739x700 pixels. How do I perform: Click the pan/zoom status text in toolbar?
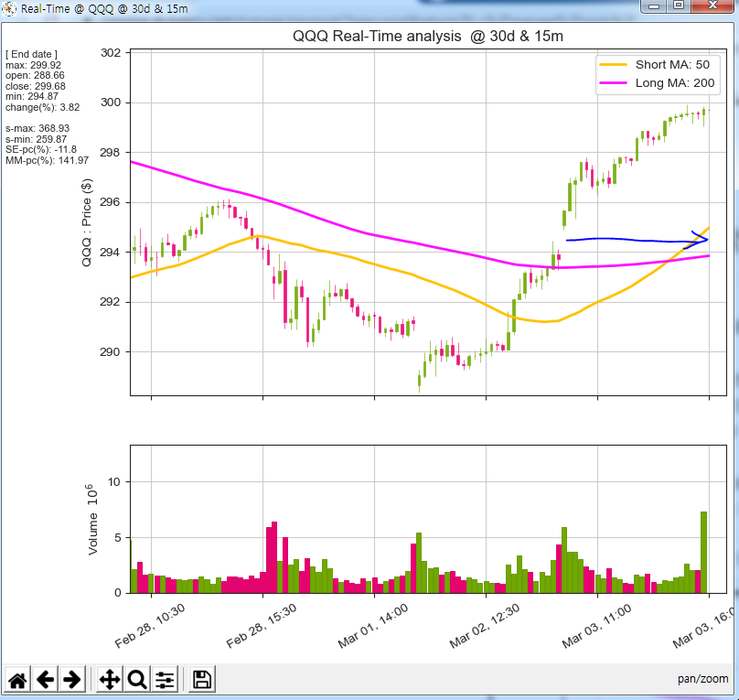click(x=702, y=679)
